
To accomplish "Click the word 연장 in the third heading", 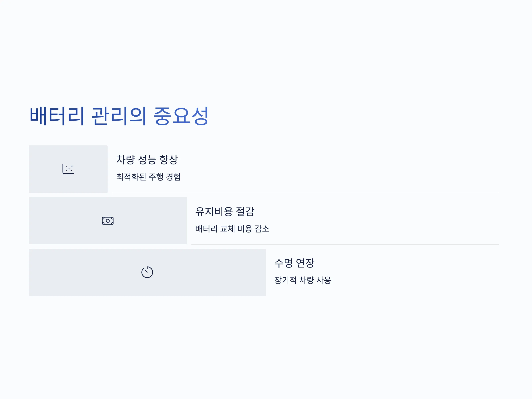I will pos(305,263).
